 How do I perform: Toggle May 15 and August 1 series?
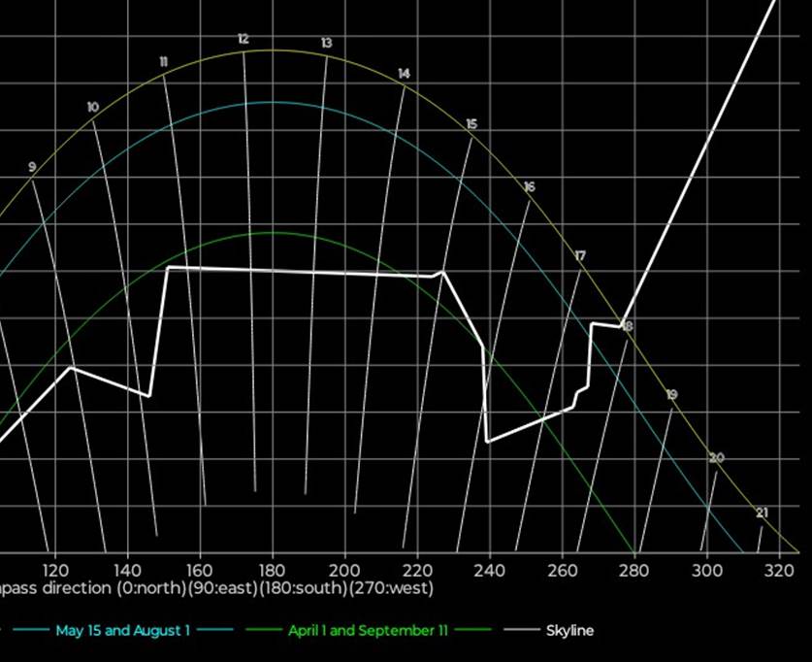click(x=122, y=631)
